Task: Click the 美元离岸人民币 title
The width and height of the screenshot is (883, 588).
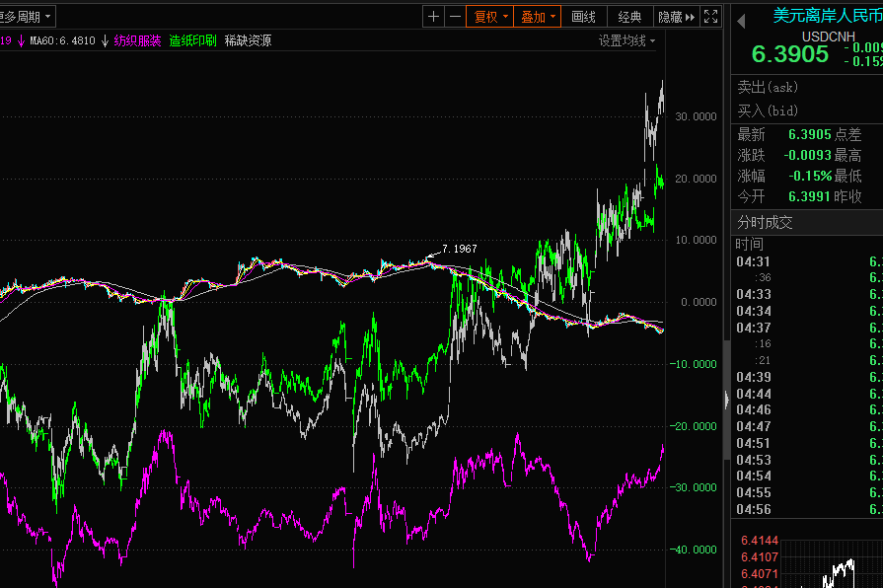Action: coord(827,15)
